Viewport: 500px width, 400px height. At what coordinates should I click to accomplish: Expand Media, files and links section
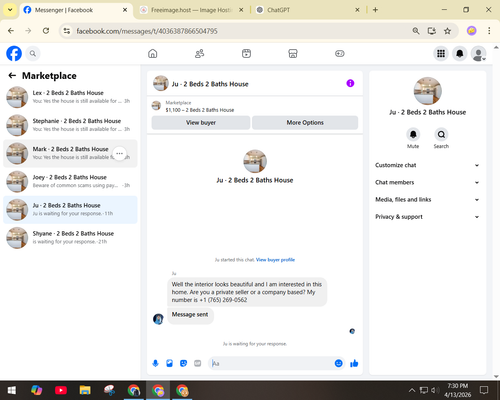pyautogui.click(x=427, y=200)
